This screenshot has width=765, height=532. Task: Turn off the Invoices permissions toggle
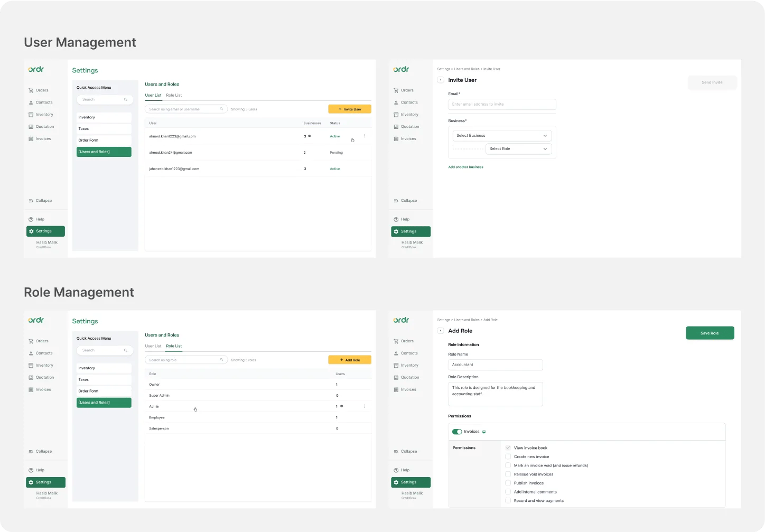pyautogui.click(x=457, y=432)
